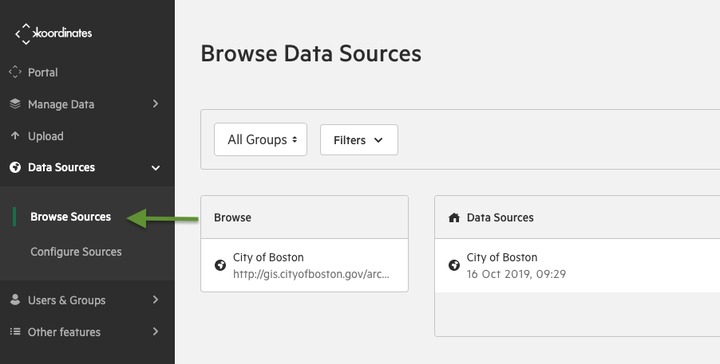Click the Users & Groups person icon
The height and width of the screenshot is (364, 720).
point(15,300)
